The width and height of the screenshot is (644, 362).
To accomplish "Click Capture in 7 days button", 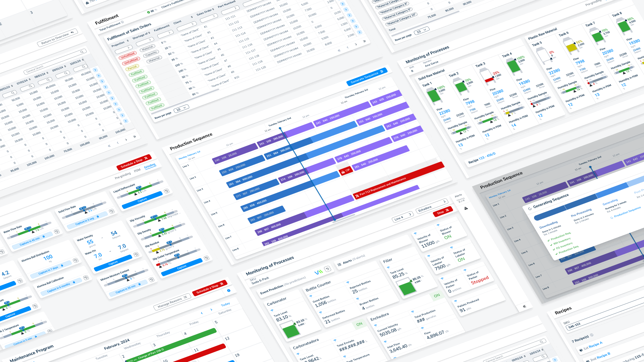I will (x=50, y=270).
